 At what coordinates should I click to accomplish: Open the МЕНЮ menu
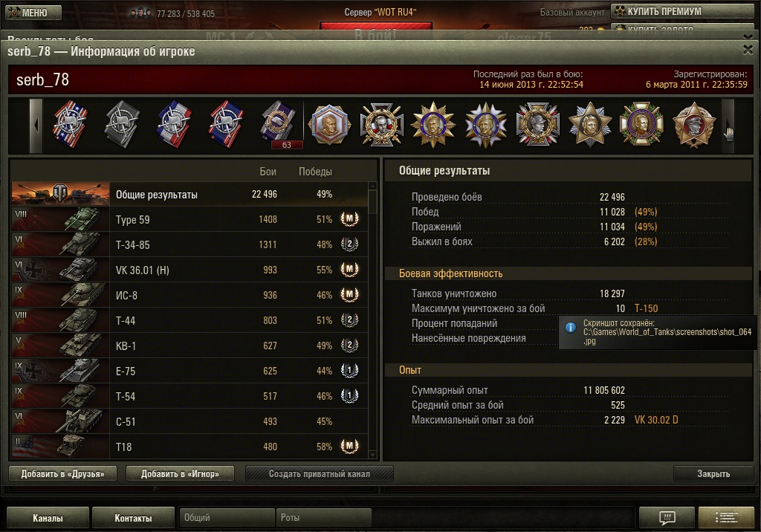[33, 13]
